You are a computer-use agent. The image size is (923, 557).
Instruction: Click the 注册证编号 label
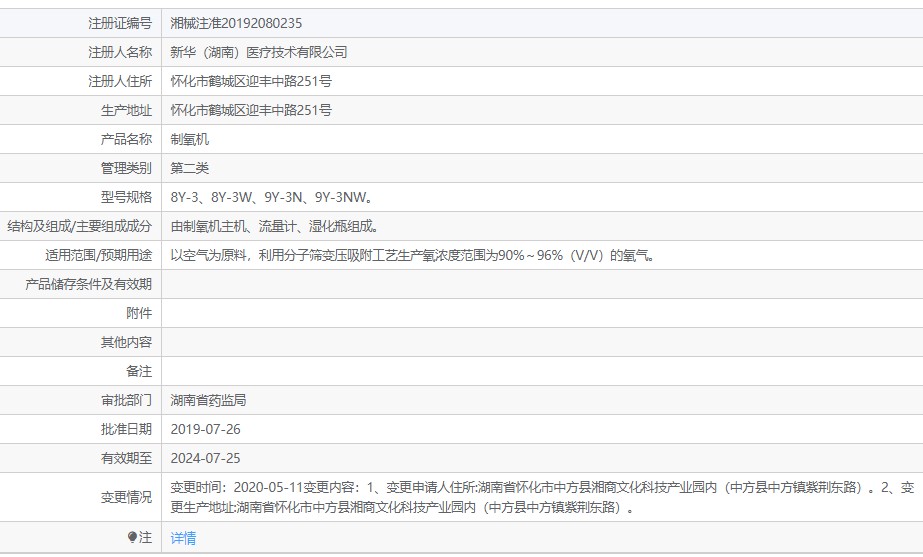tap(120, 24)
